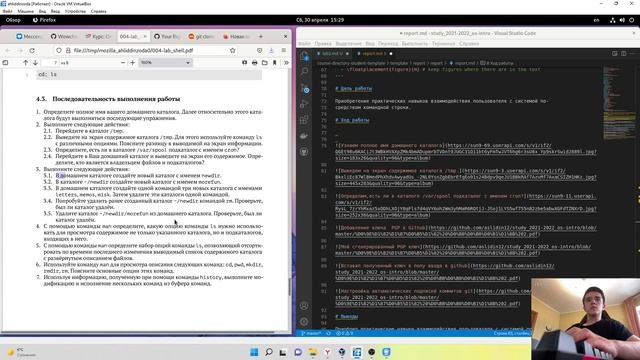This screenshot has width=640, height=360.
Task: Click GNOME Обзор activities button
Action: click(13, 20)
